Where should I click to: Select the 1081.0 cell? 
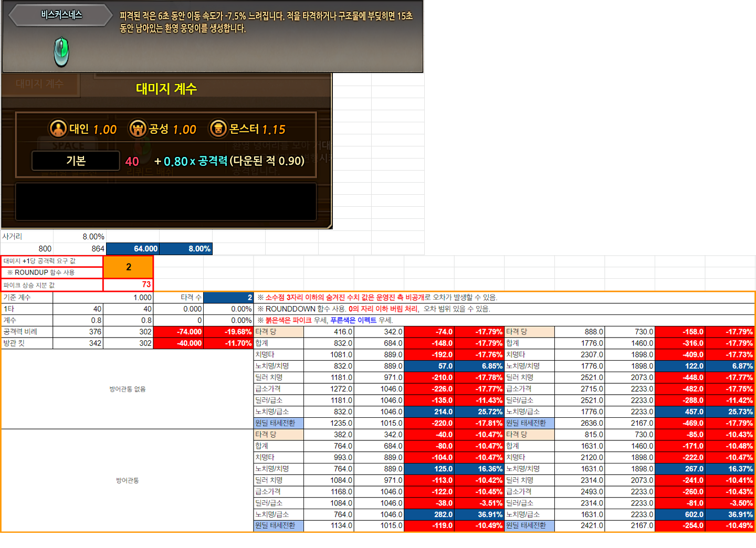(329, 355)
